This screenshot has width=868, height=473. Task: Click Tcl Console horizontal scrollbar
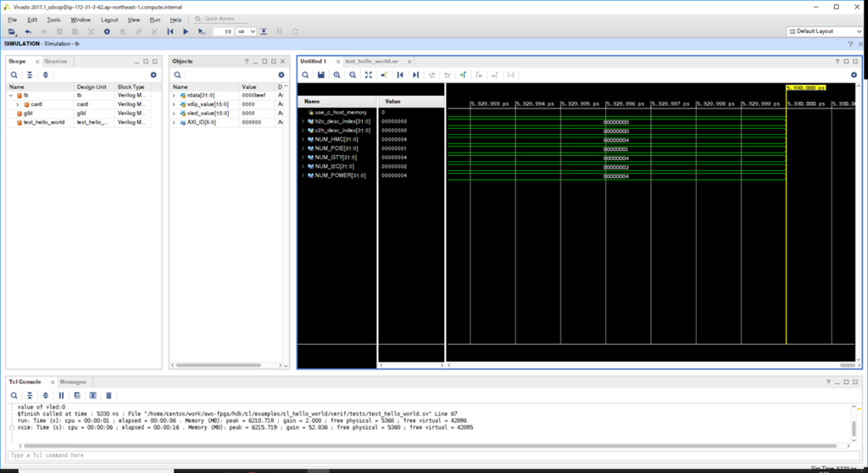(x=430, y=446)
